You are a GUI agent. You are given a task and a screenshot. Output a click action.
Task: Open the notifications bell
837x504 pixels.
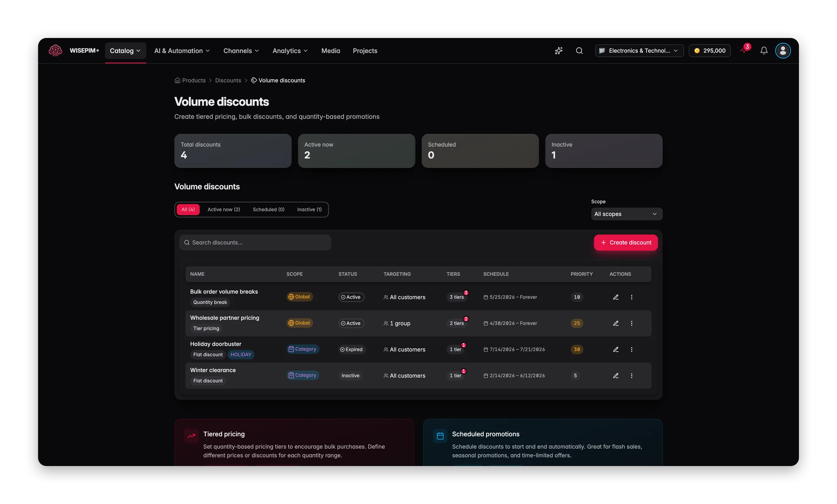(x=764, y=51)
